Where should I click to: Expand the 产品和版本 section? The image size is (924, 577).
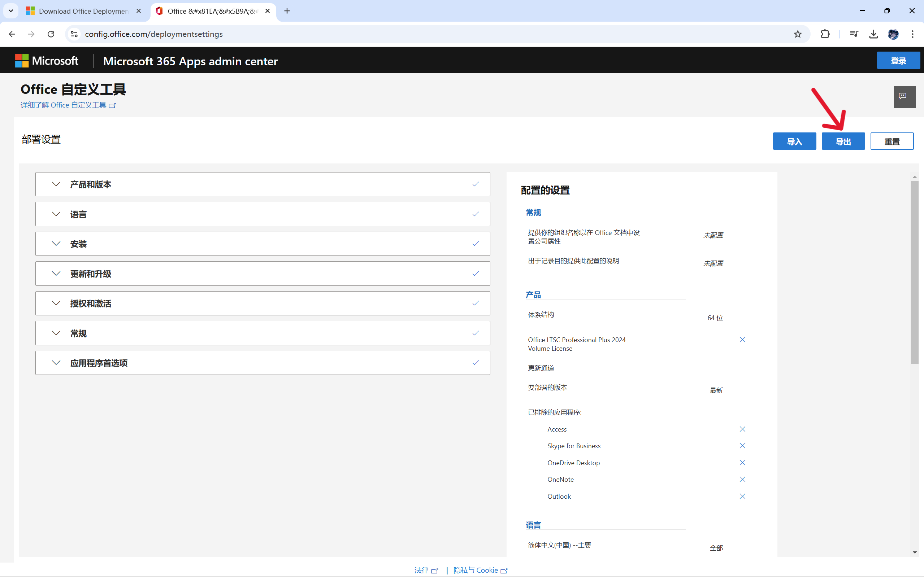click(263, 184)
